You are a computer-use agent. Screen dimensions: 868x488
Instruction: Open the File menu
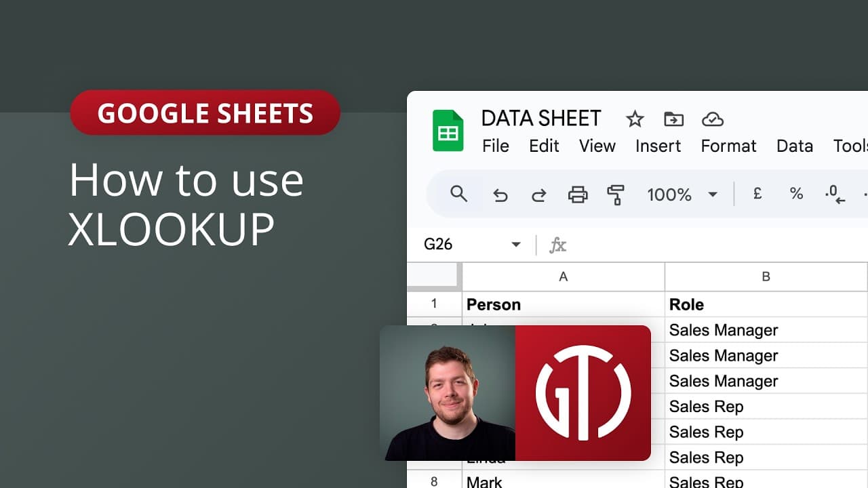496,146
